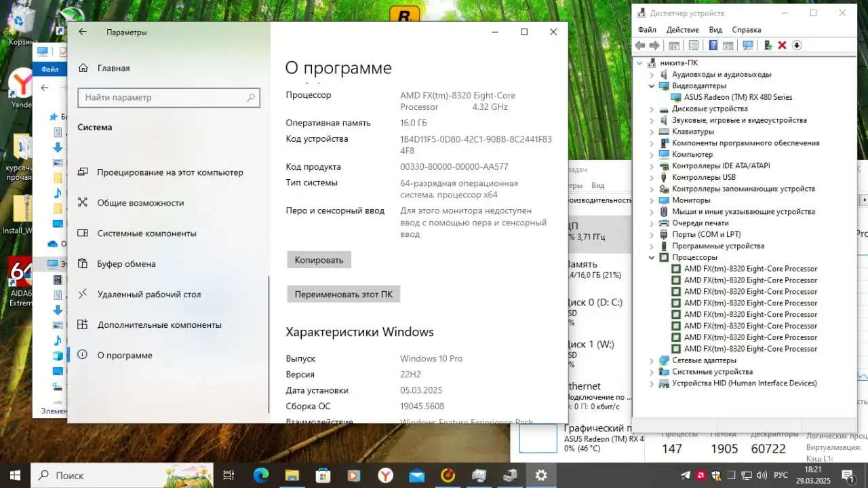Expand Аудиовходы и аудиовыходы node
This screenshot has height=488, width=868.
point(652,75)
